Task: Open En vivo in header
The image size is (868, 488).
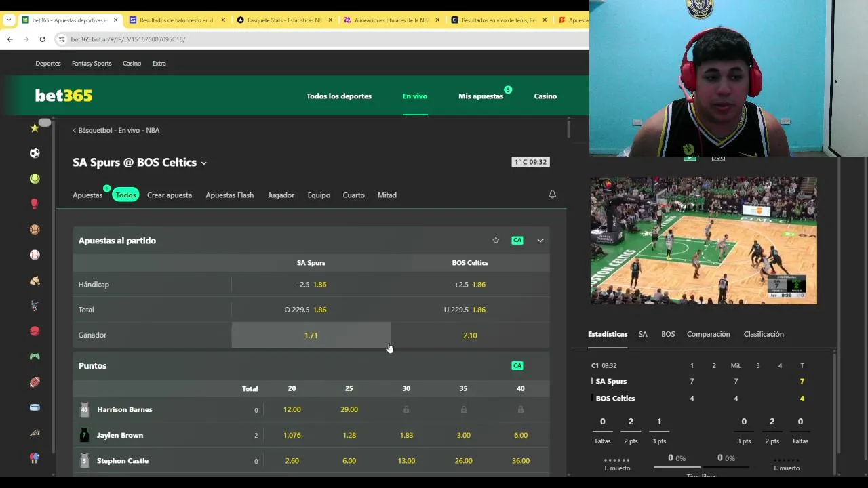Action: [x=414, y=96]
